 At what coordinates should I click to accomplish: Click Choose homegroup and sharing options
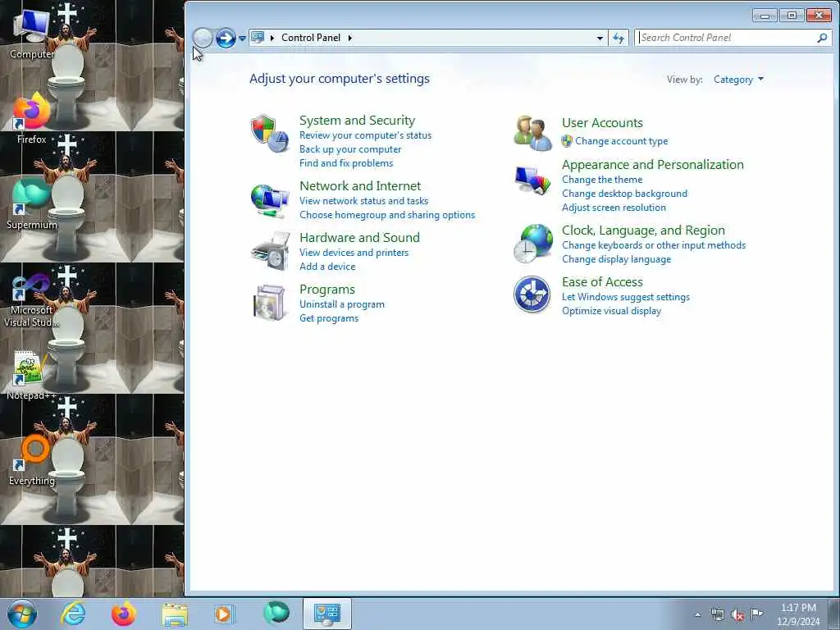pyautogui.click(x=387, y=215)
